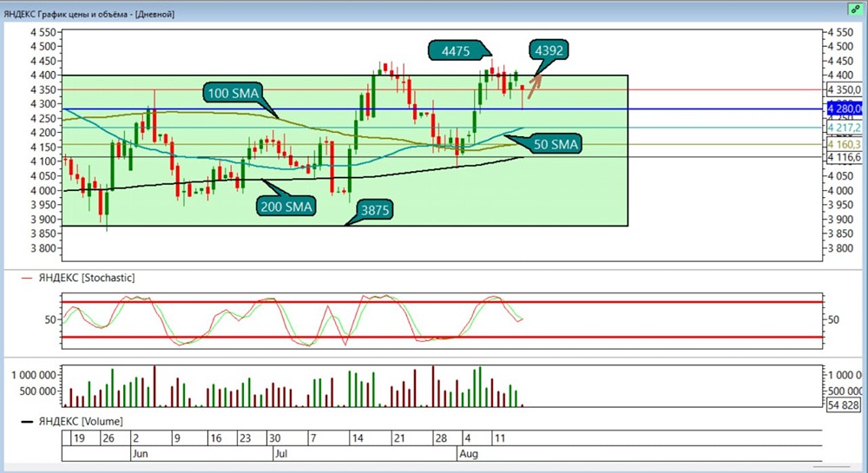Click date label 14 on the time axis
The height and width of the screenshot is (473, 868).
pyautogui.click(x=358, y=438)
